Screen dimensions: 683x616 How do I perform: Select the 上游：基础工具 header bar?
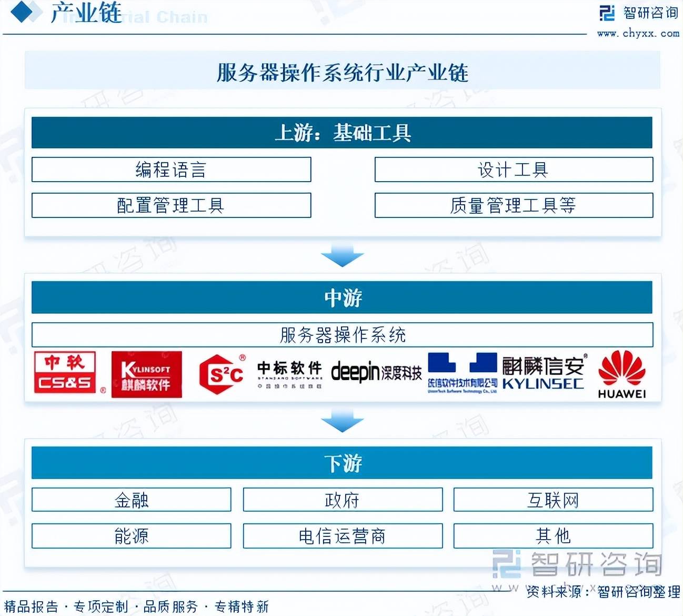(x=341, y=133)
